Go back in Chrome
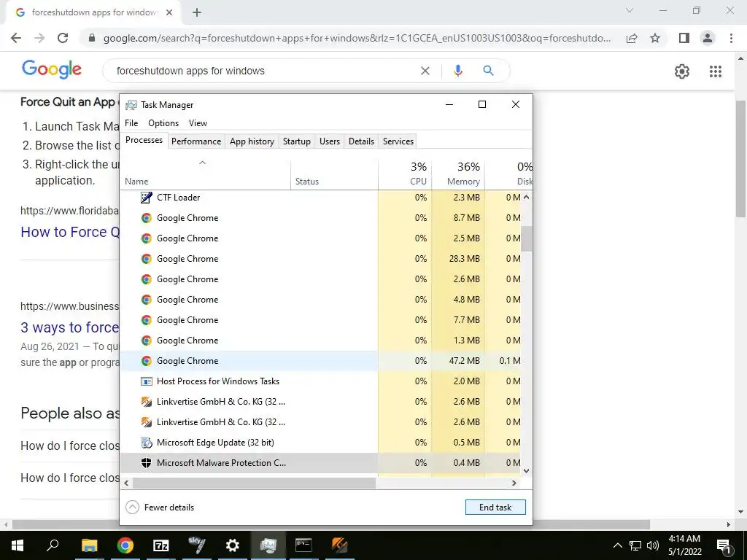Image resolution: width=747 pixels, height=560 pixels. 16,38
